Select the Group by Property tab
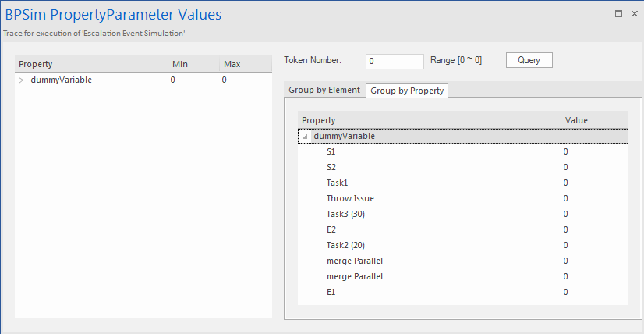Screen dimensions: 644x334 [407, 91]
